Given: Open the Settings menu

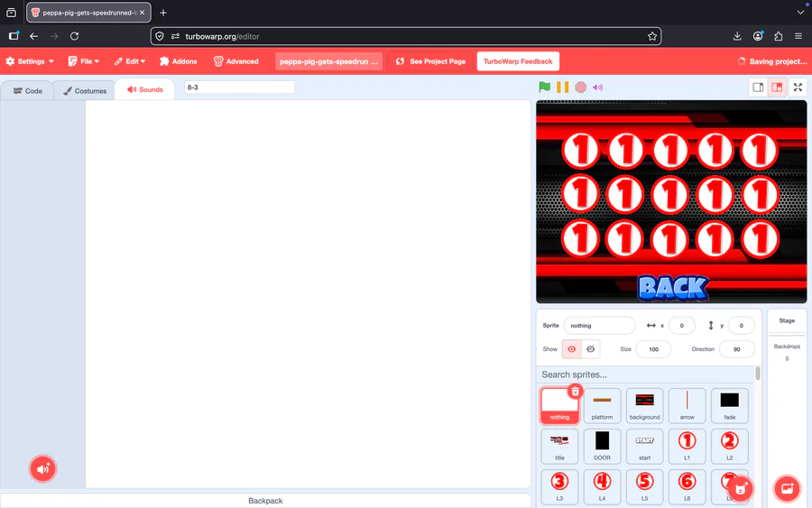Looking at the screenshot, I should click(x=30, y=61).
